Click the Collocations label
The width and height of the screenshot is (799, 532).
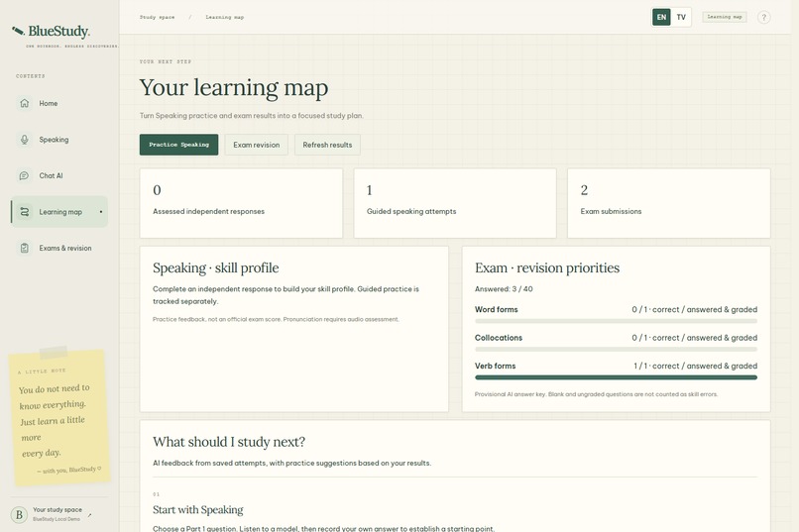[499, 338]
